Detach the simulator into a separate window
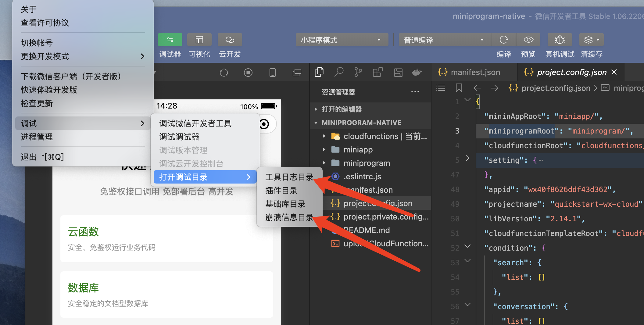The height and width of the screenshot is (325, 644). point(297,73)
